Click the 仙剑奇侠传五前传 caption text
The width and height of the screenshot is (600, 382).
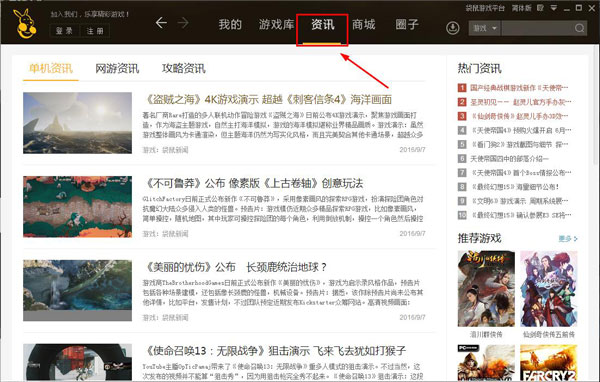549,335
